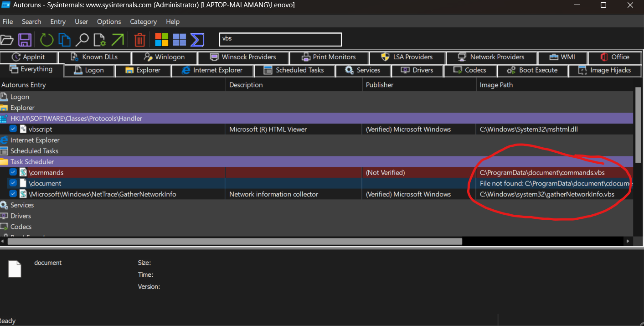Click the C:\Windows\System32\mshtml.dll path
The image size is (644, 326).
pyautogui.click(x=529, y=129)
